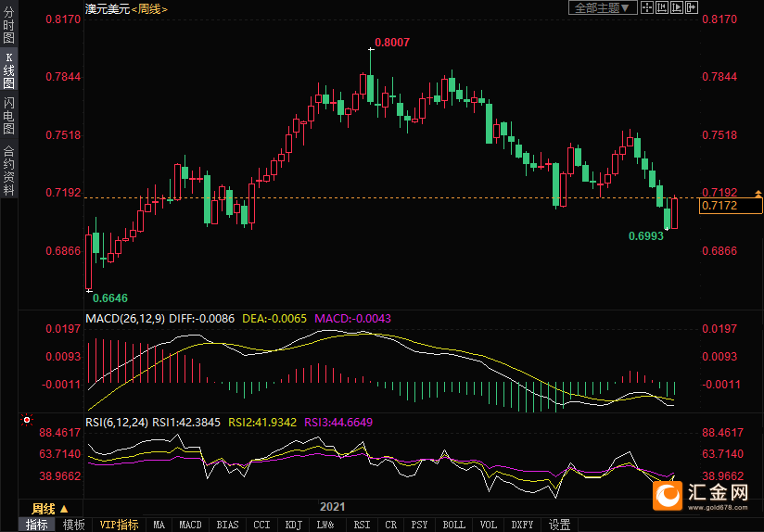
Task: Open the 分时图 side tab
Action: point(8,25)
